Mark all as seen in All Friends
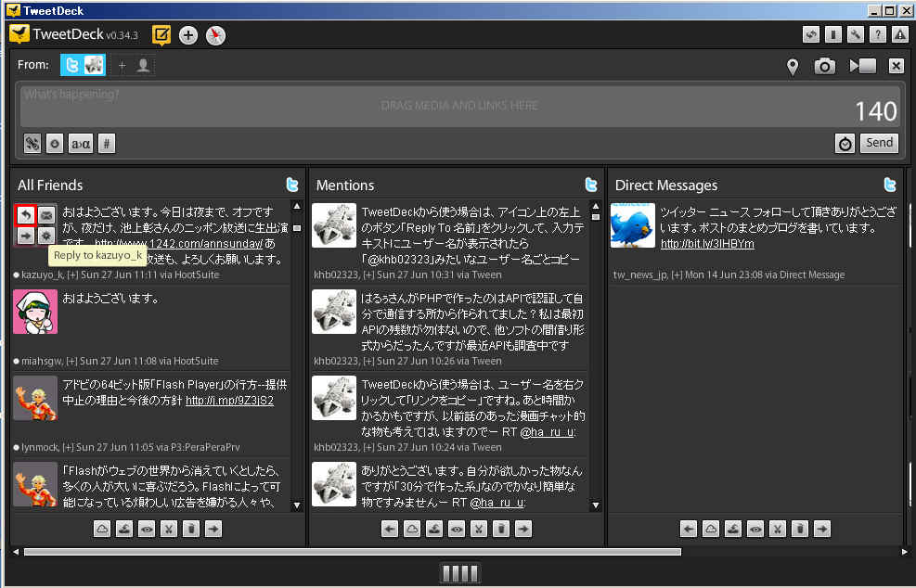This screenshot has width=916, height=588. pyautogui.click(x=124, y=529)
